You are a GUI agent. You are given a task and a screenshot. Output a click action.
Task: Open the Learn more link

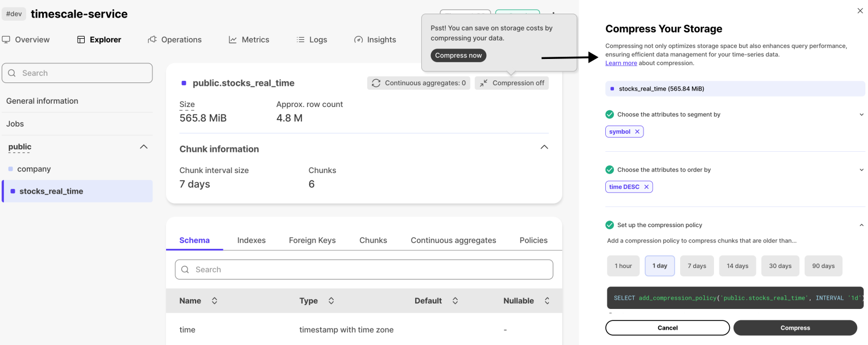point(621,63)
